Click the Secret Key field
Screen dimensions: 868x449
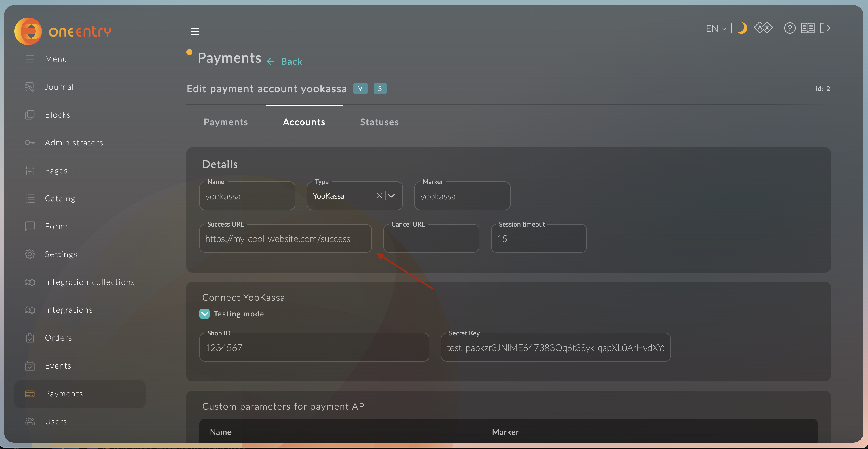pos(556,347)
